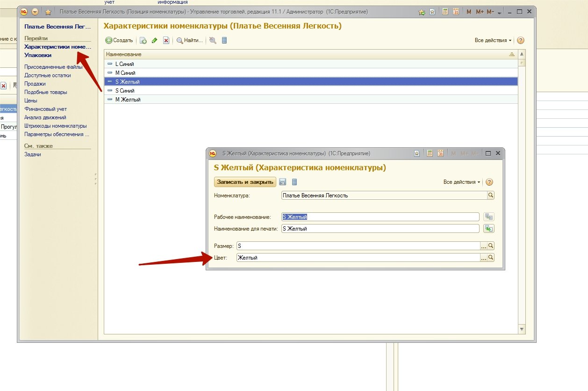Click the M+ button in main title bar

[x=480, y=12]
